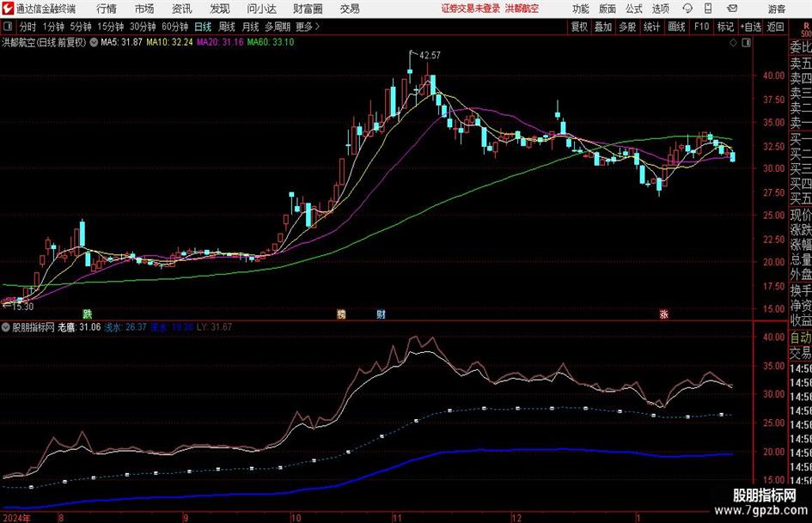Click the 老鹰: 31.06 indicator value
Image resolution: width=812 pixels, height=523 pixels.
79,327
